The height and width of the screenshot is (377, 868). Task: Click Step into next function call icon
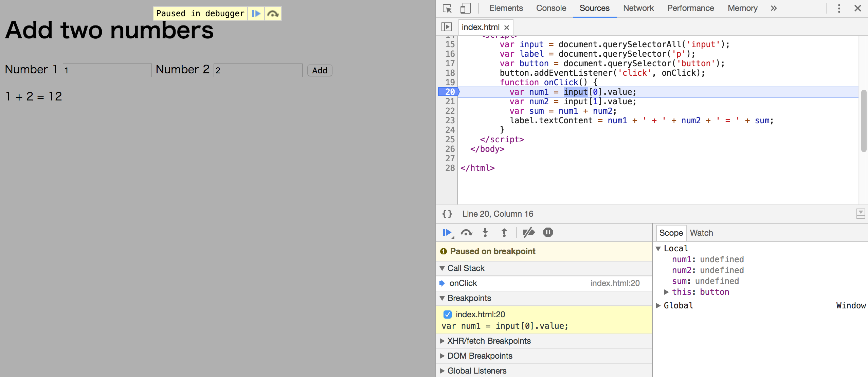485,233
